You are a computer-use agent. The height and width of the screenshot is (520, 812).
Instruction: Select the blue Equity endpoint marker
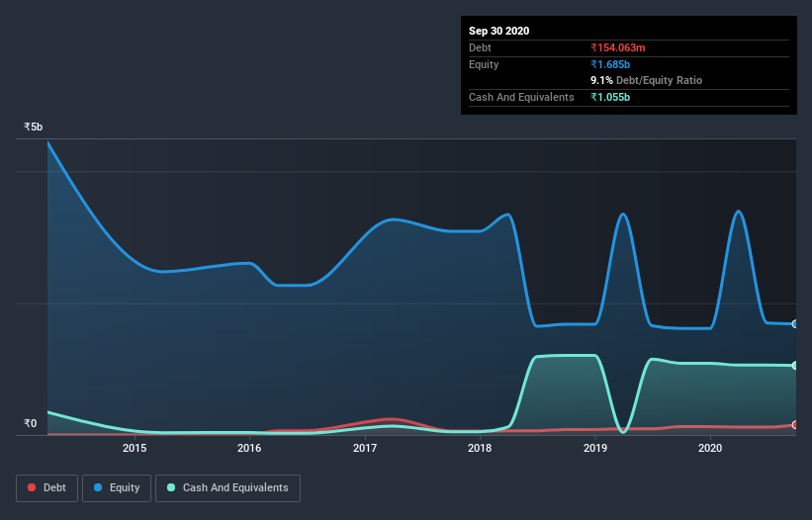(795, 324)
